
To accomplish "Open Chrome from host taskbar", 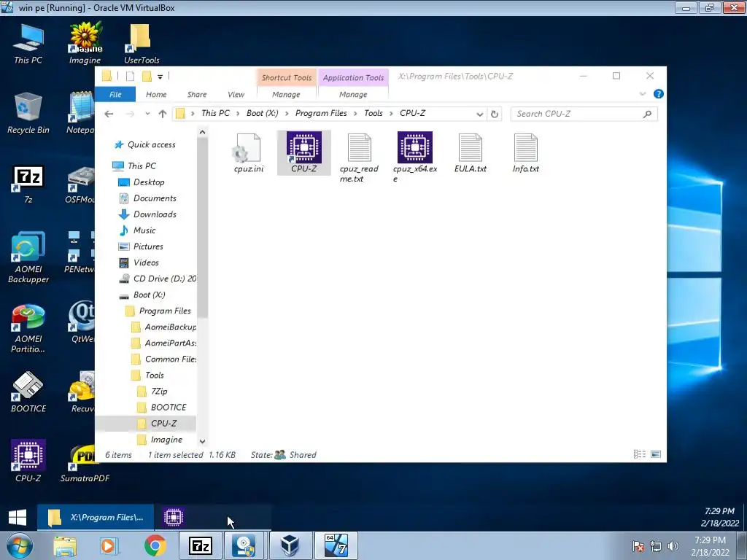I will point(155,545).
